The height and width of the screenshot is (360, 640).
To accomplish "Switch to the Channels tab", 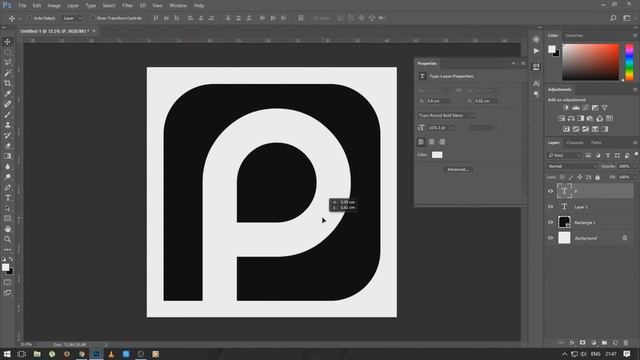I will (x=575, y=142).
